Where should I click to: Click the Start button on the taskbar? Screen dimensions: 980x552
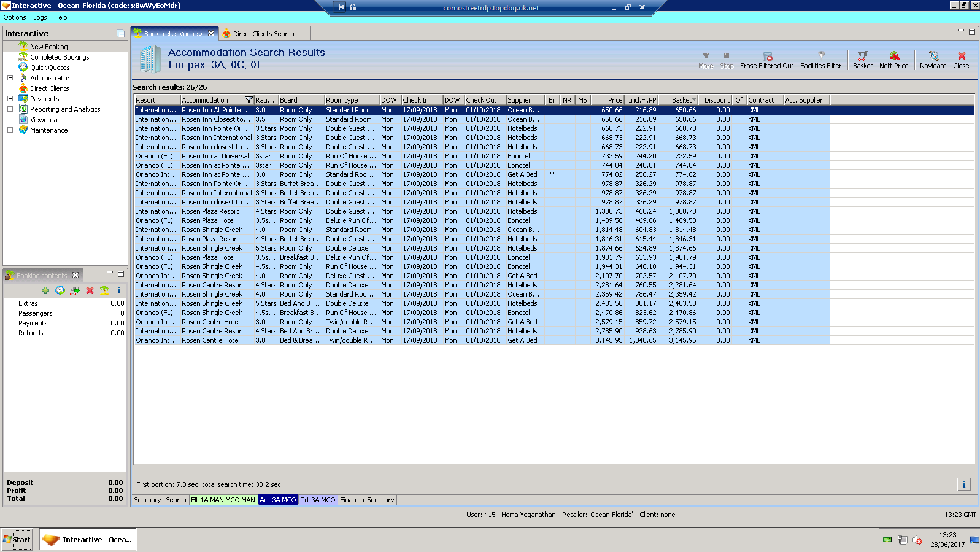[17, 540]
